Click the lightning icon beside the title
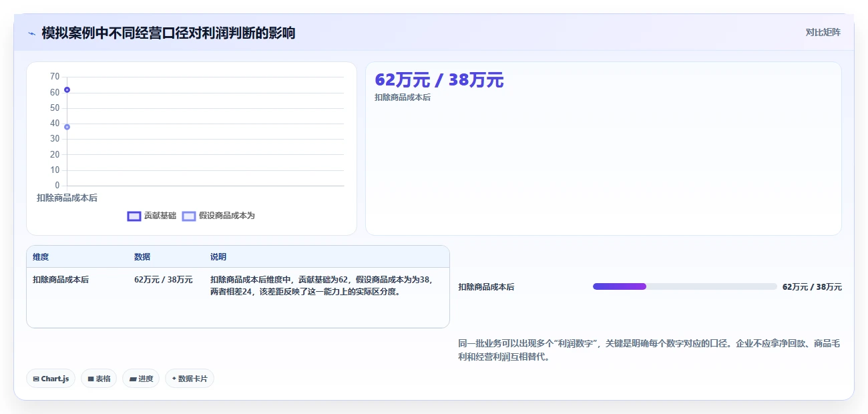 pyautogui.click(x=31, y=33)
